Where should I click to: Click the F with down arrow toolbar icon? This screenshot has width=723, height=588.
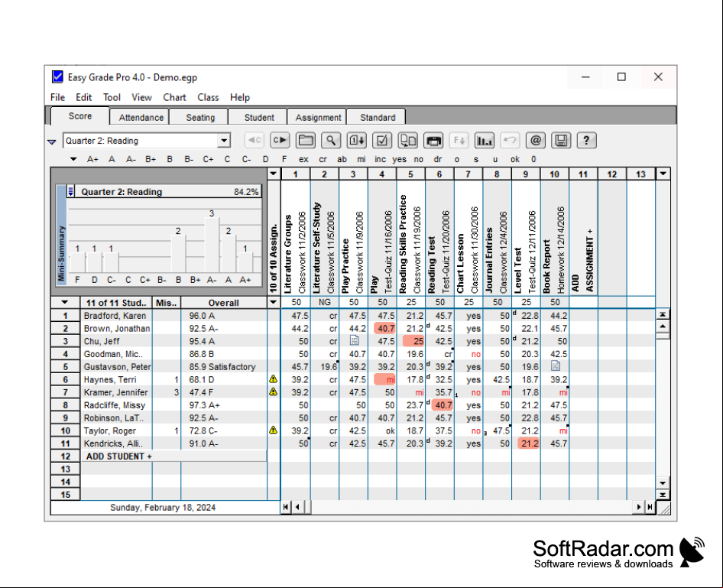pos(459,140)
